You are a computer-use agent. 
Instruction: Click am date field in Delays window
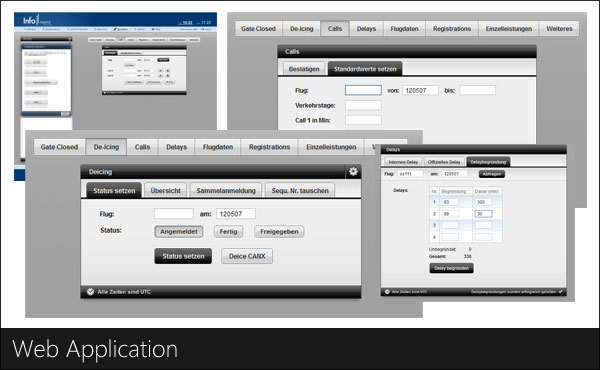[454, 174]
